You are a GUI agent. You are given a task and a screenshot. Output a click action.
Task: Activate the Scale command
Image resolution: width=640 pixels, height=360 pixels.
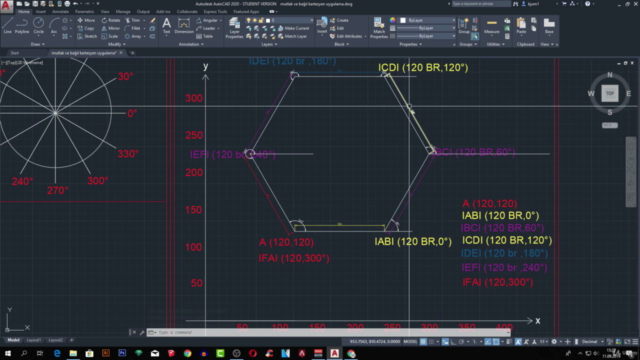110,36
